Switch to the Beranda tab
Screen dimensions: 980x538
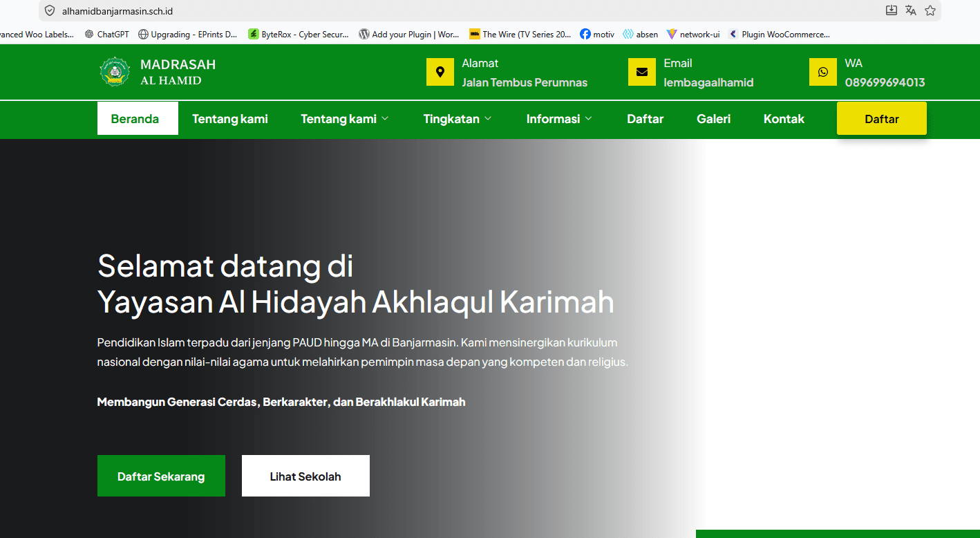click(x=137, y=118)
